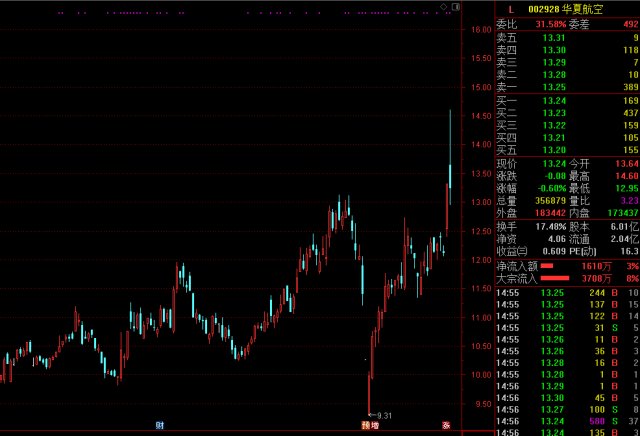Click the 9.50 price axis label

484,404
